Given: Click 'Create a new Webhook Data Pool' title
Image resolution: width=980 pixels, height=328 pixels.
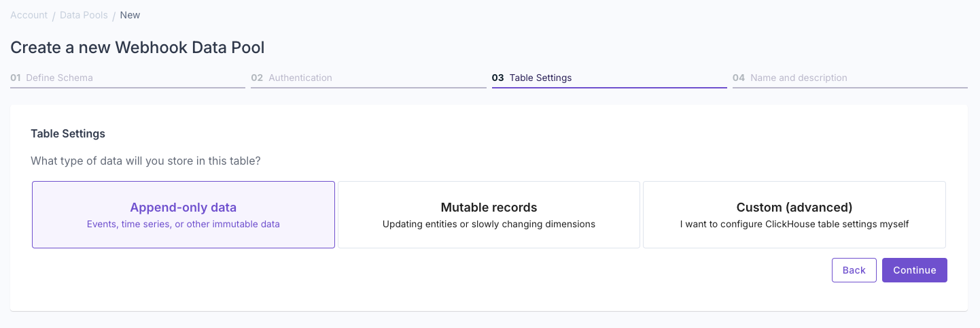Looking at the screenshot, I should click(x=137, y=47).
